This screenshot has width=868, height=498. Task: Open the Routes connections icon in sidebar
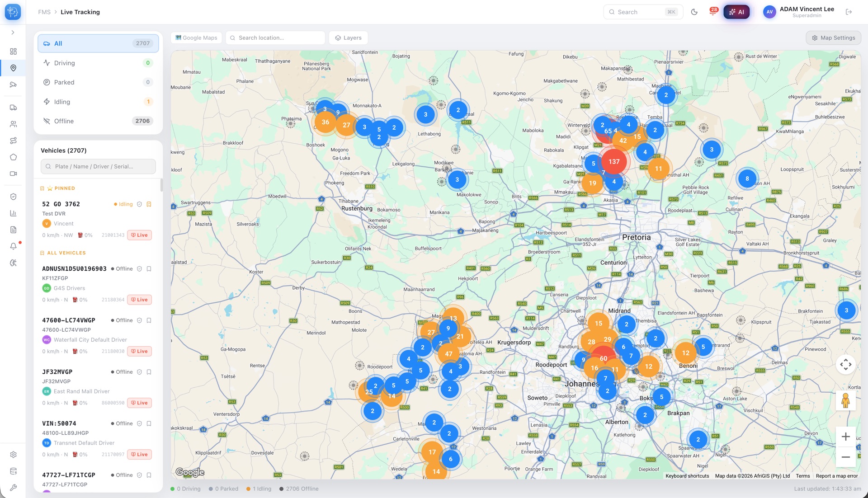point(13,140)
